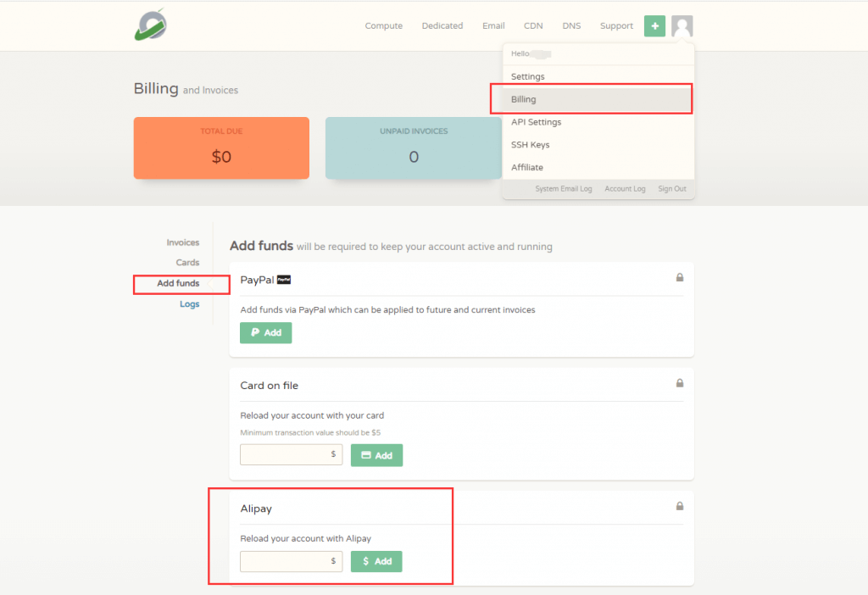
Task: Click the Card on file Add button
Action: tap(376, 455)
